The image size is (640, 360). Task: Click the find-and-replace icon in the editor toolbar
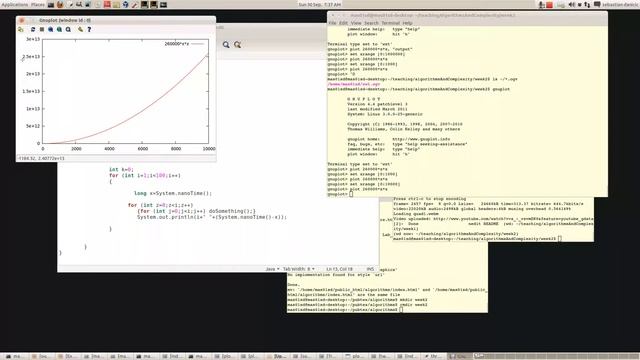[x=238, y=44]
